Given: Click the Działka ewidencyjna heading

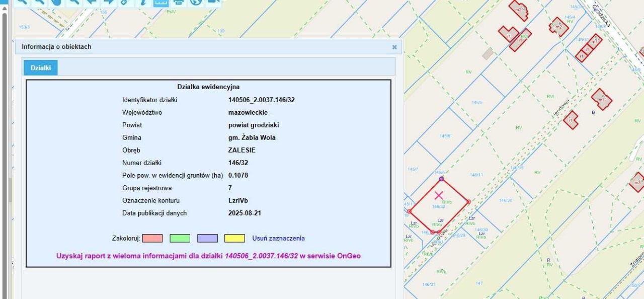Looking at the screenshot, I should [208, 87].
